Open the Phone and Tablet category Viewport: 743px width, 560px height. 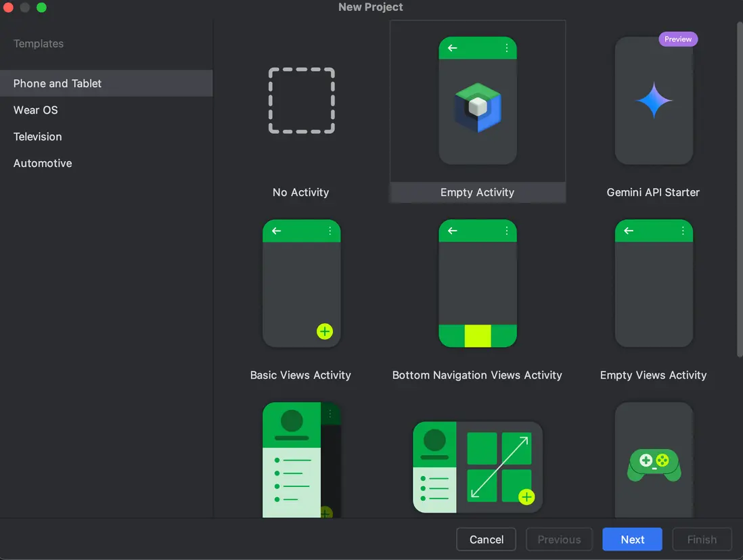click(x=58, y=83)
